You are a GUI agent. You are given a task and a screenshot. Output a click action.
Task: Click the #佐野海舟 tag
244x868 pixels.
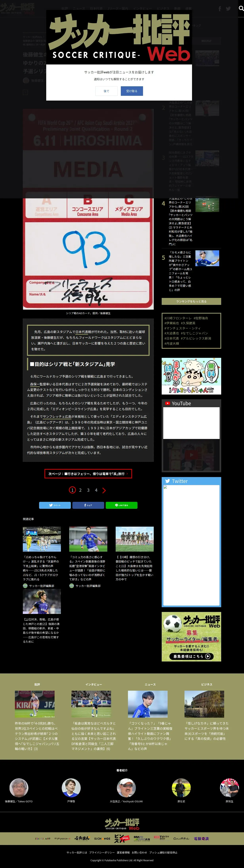201,318
